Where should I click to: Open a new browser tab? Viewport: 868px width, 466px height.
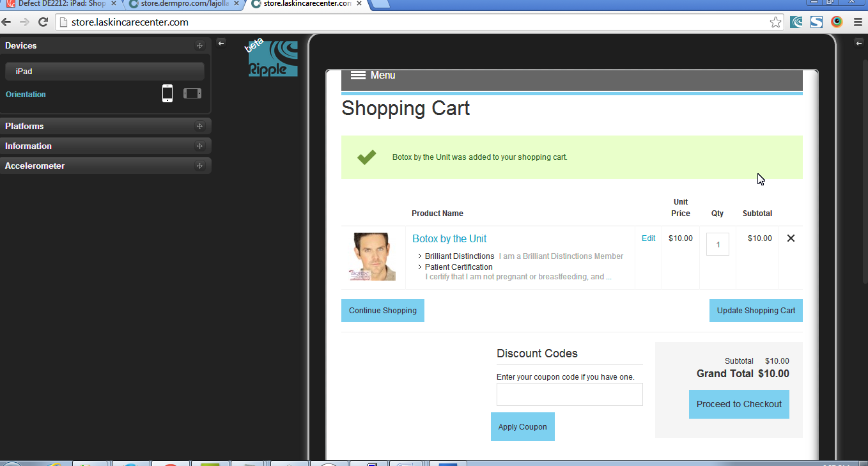pyautogui.click(x=381, y=4)
